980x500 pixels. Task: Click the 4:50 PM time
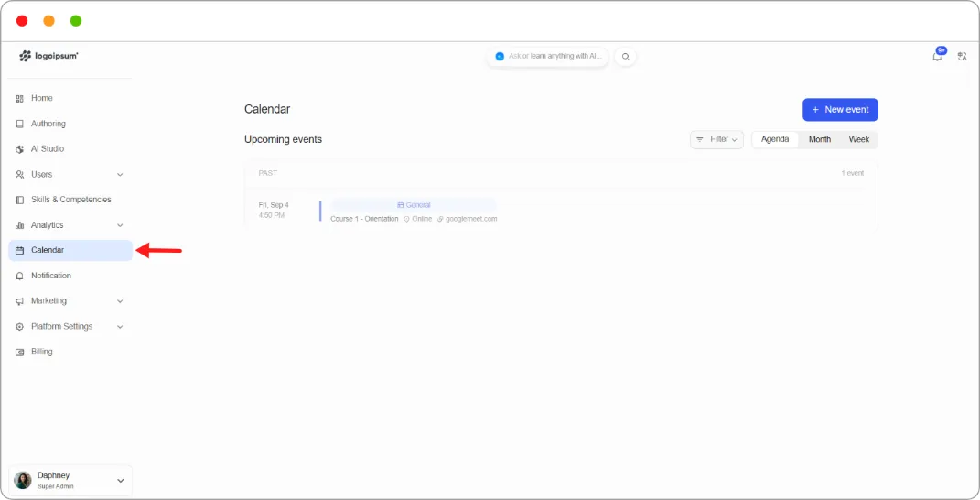pyautogui.click(x=271, y=215)
